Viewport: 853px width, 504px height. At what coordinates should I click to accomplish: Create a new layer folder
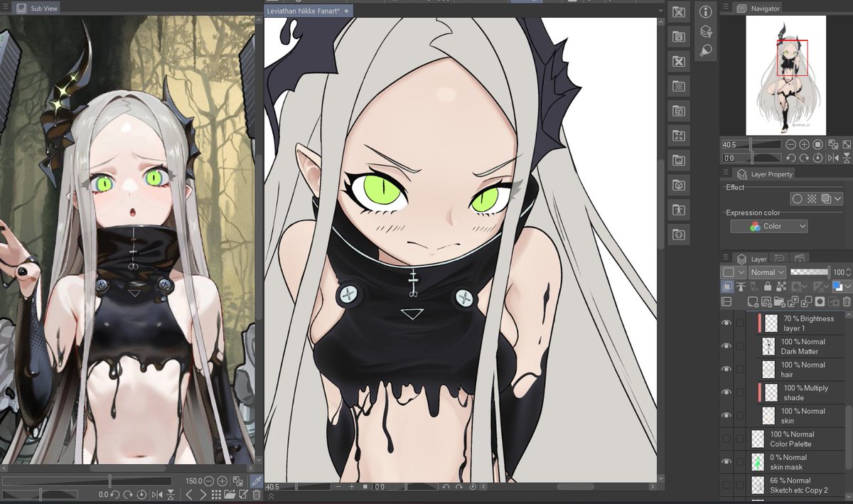(x=780, y=302)
